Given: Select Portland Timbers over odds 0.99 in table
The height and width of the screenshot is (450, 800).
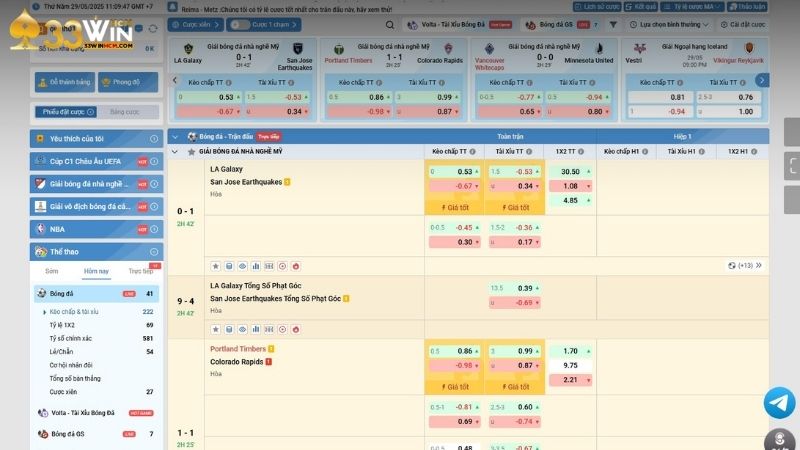Looking at the screenshot, I should [515, 351].
